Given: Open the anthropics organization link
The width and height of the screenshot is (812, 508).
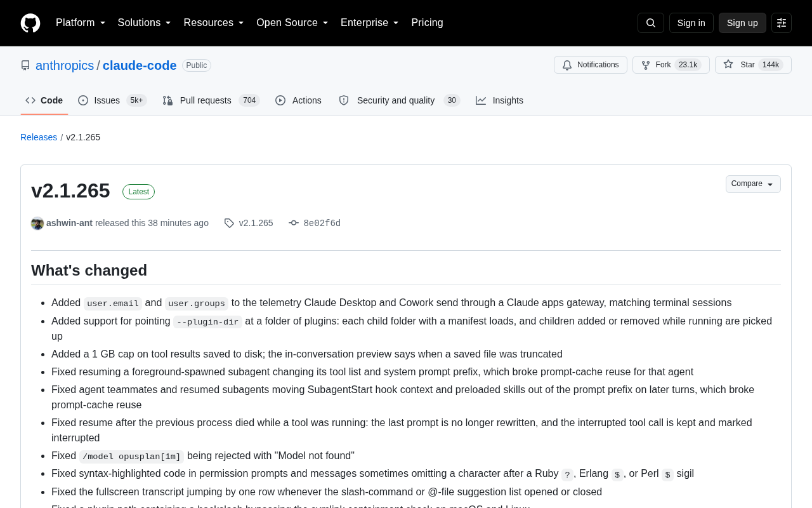Looking at the screenshot, I should pyautogui.click(x=65, y=65).
